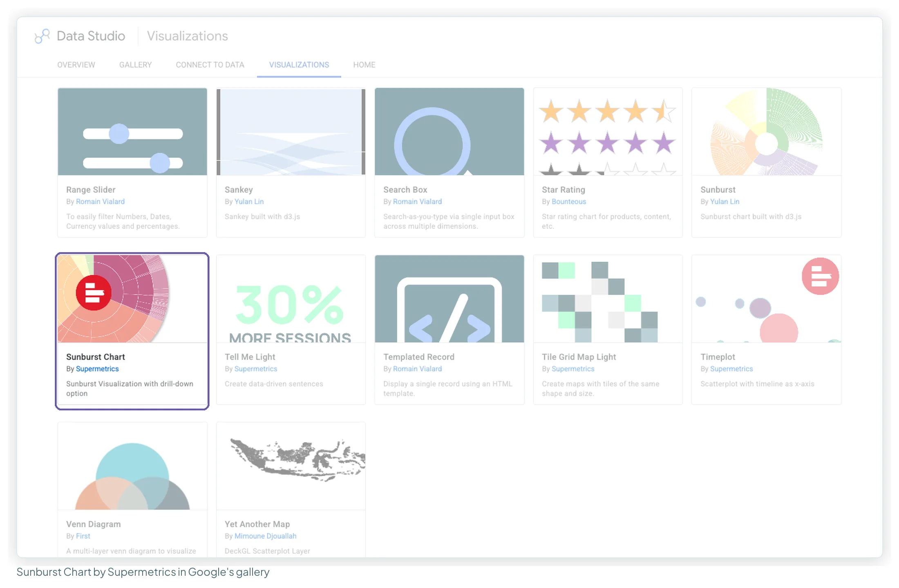Select the Visualizations tab
The image size is (899, 588).
click(299, 65)
